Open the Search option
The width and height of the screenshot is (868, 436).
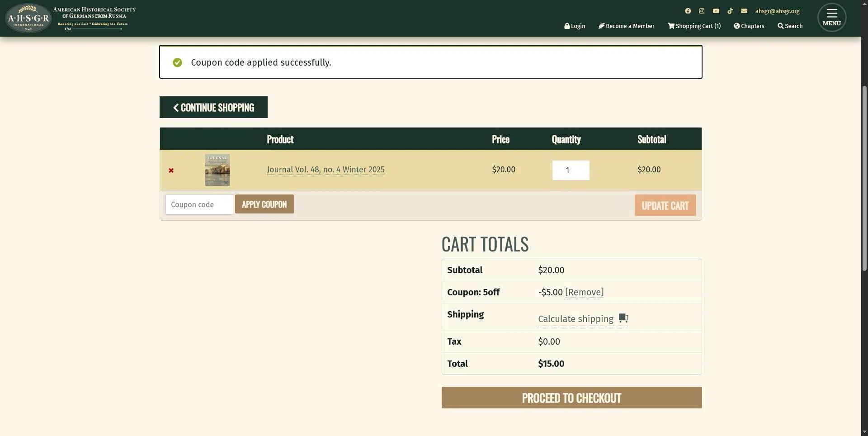tap(790, 26)
